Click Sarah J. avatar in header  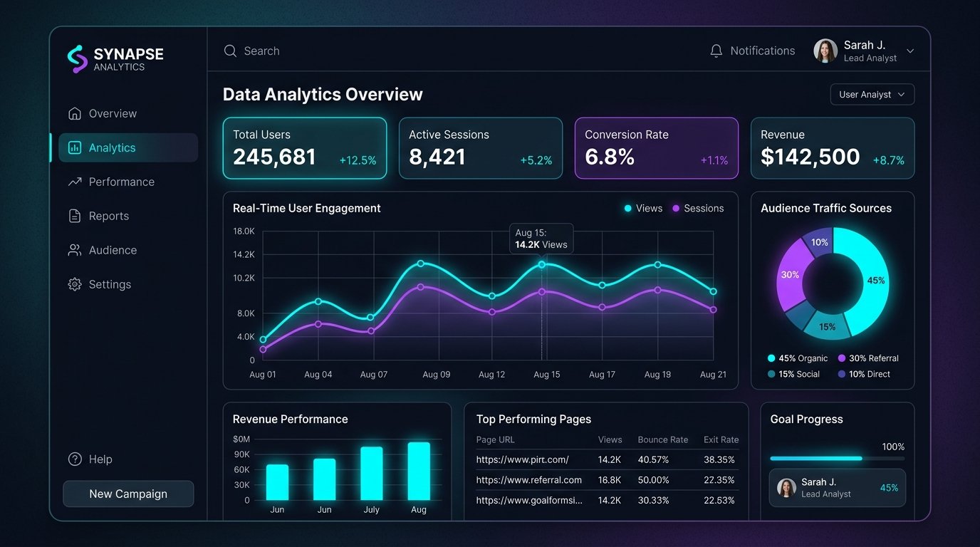tap(825, 51)
